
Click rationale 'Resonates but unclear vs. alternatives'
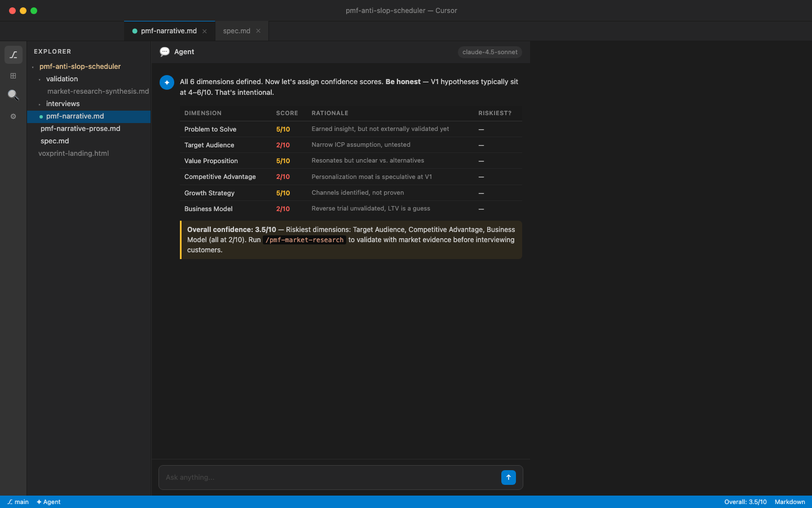pyautogui.click(x=368, y=160)
